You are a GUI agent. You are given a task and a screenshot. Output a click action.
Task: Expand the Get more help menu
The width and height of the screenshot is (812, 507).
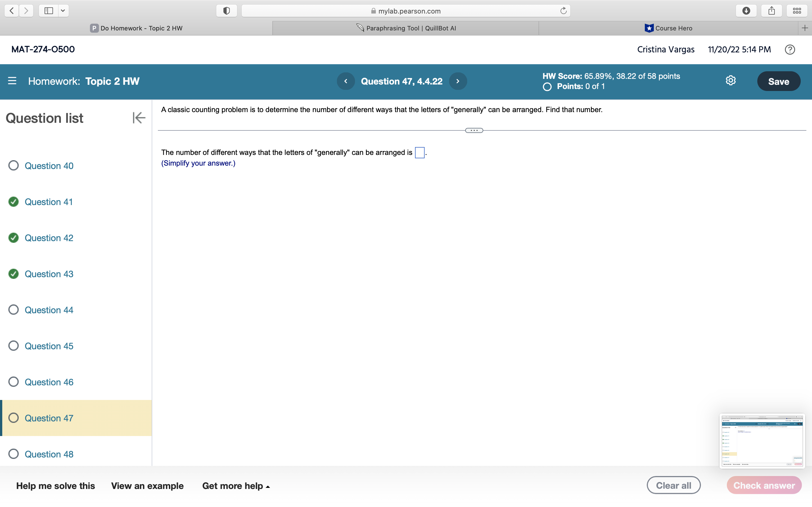pyautogui.click(x=235, y=486)
